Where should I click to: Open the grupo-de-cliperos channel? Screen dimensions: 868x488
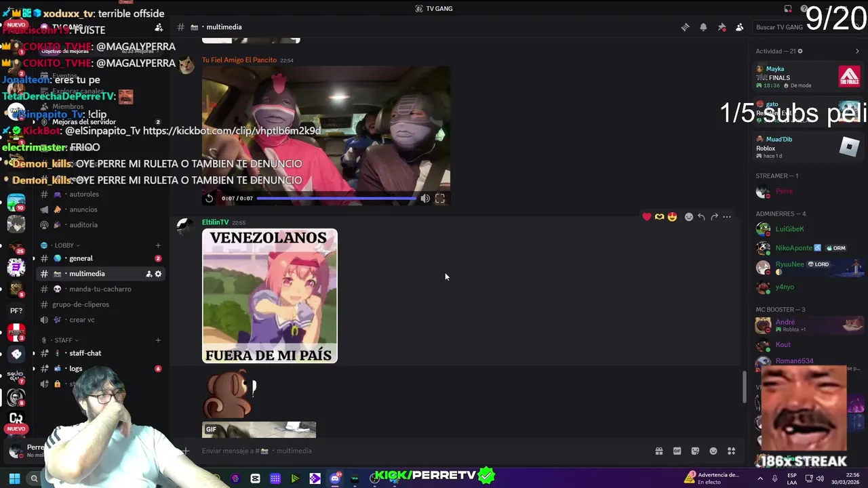(100, 304)
